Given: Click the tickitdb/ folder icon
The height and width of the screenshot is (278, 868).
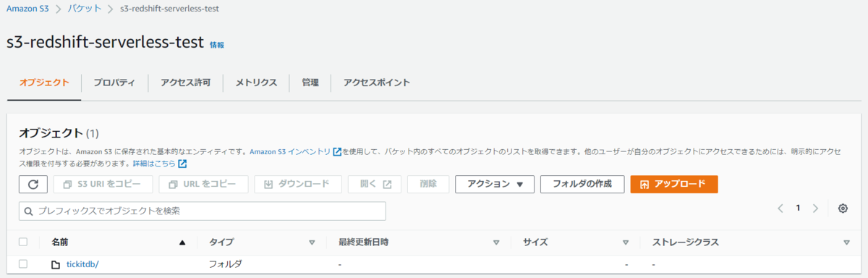Looking at the screenshot, I should pyautogui.click(x=56, y=264).
